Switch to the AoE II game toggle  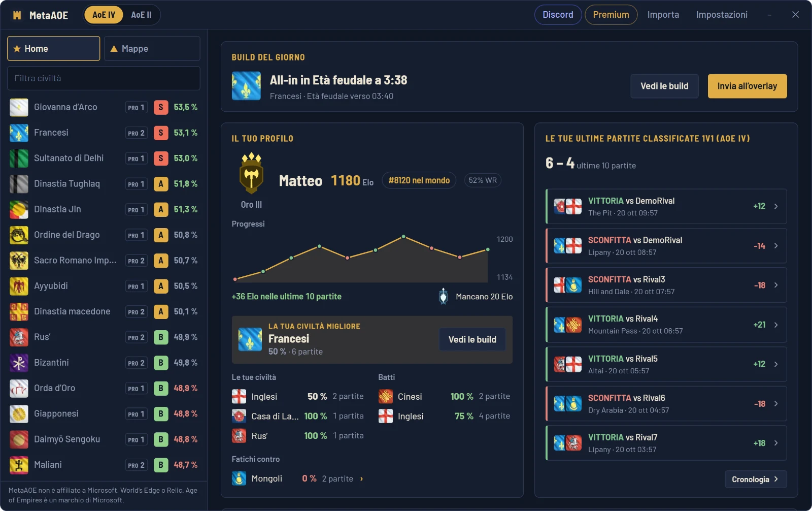pos(141,15)
